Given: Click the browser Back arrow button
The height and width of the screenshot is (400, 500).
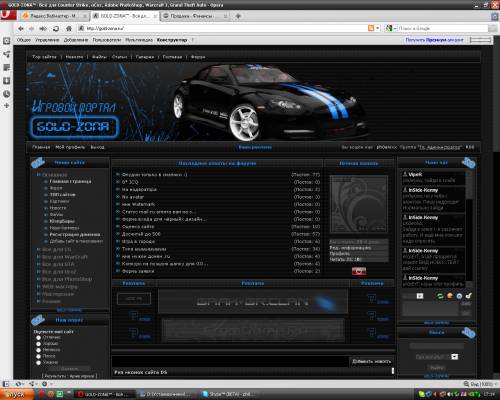Looking at the screenshot, I should tap(21, 29).
